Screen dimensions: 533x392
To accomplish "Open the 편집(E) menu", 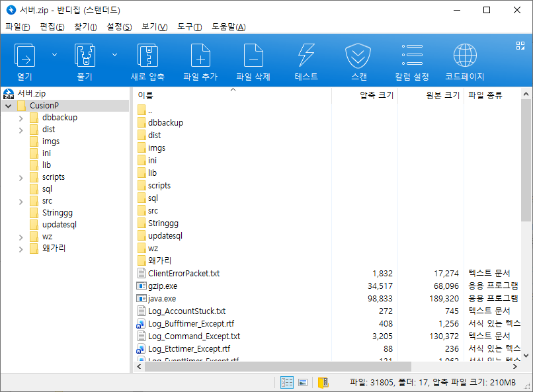I will coord(52,26).
